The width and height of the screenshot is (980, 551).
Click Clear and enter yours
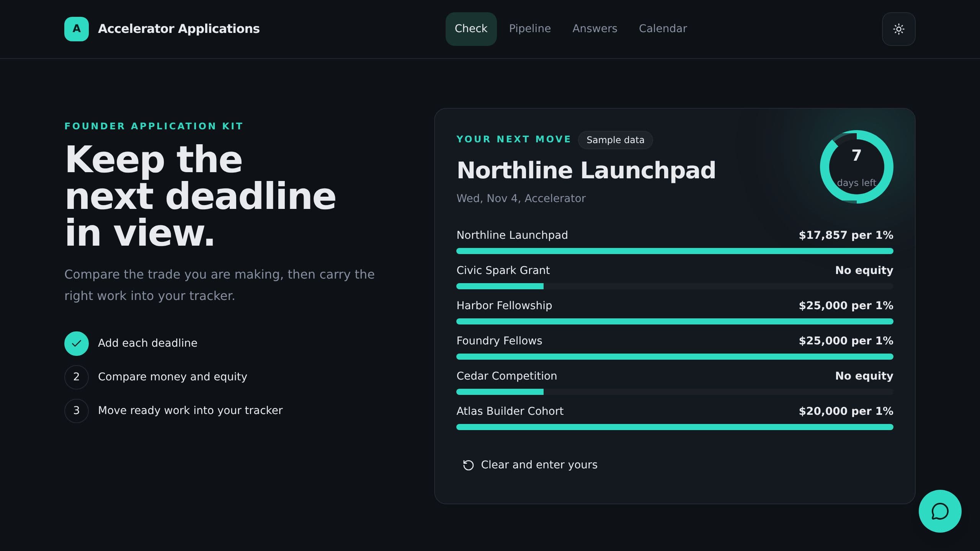[530, 465]
